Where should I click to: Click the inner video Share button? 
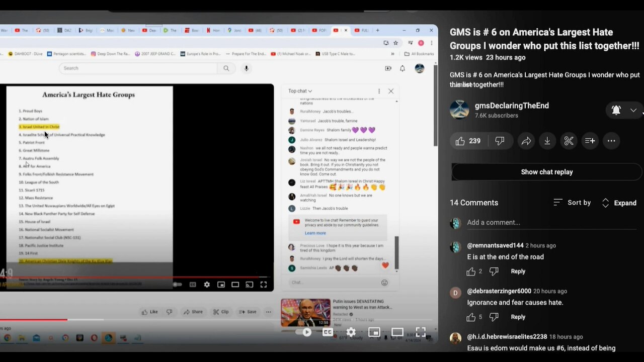193,312
